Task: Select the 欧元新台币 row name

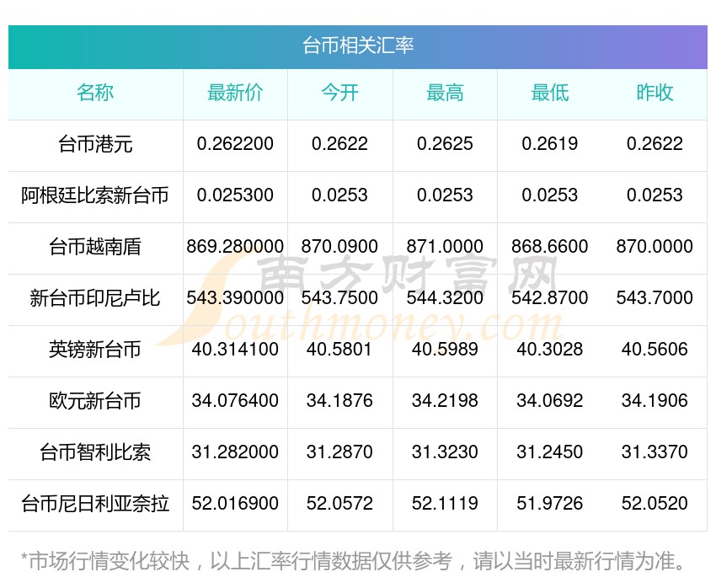Action: [x=95, y=401]
